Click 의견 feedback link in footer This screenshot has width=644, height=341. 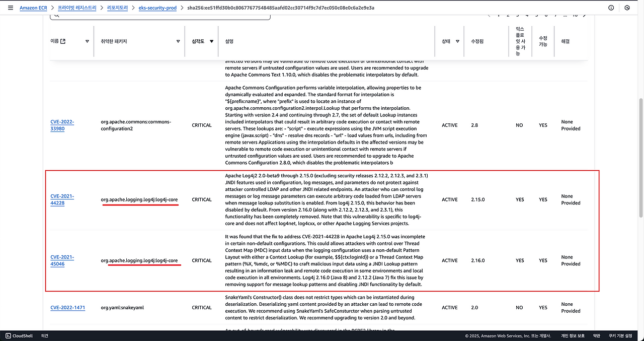[45, 335]
